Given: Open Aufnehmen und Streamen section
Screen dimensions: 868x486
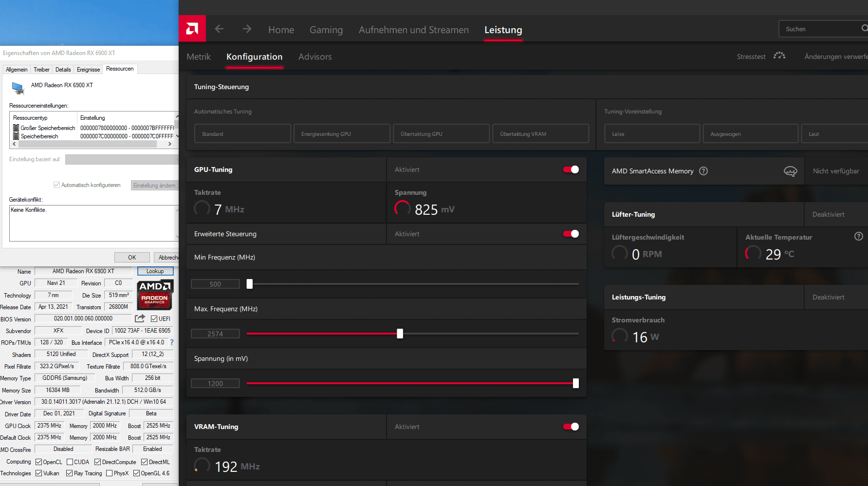Looking at the screenshot, I should (x=413, y=30).
